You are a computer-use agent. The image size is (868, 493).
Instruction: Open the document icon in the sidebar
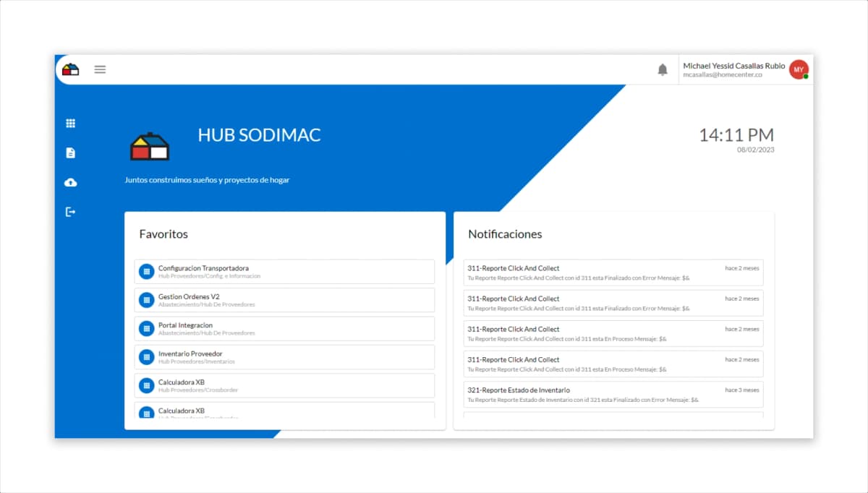pyautogui.click(x=70, y=153)
